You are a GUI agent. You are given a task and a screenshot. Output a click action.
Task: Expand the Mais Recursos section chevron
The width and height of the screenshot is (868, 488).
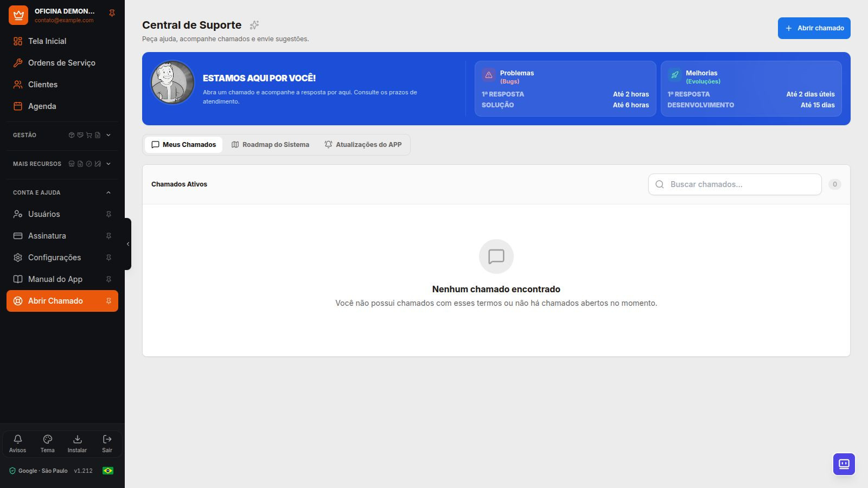point(108,164)
